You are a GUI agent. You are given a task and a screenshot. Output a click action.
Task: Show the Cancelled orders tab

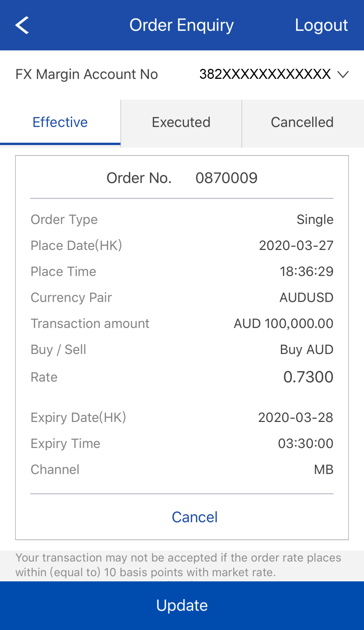302,122
